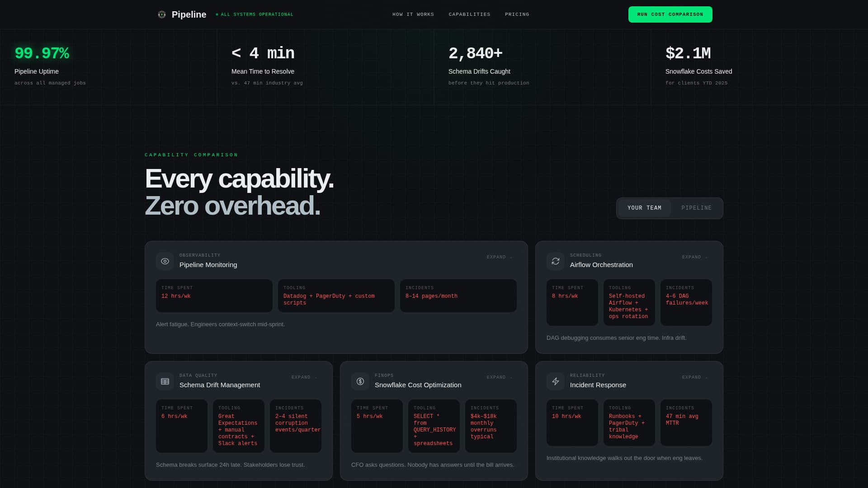Click '2–4 silent corruption events/quarter' tile

click(296, 426)
